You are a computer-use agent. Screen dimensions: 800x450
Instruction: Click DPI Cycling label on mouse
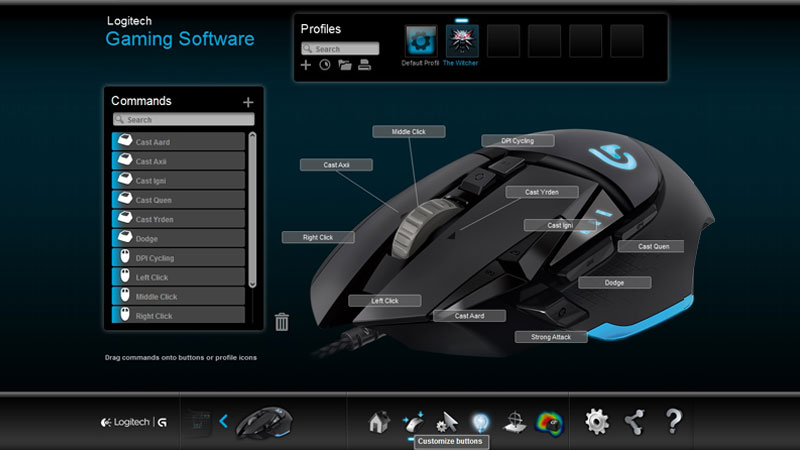point(517,141)
